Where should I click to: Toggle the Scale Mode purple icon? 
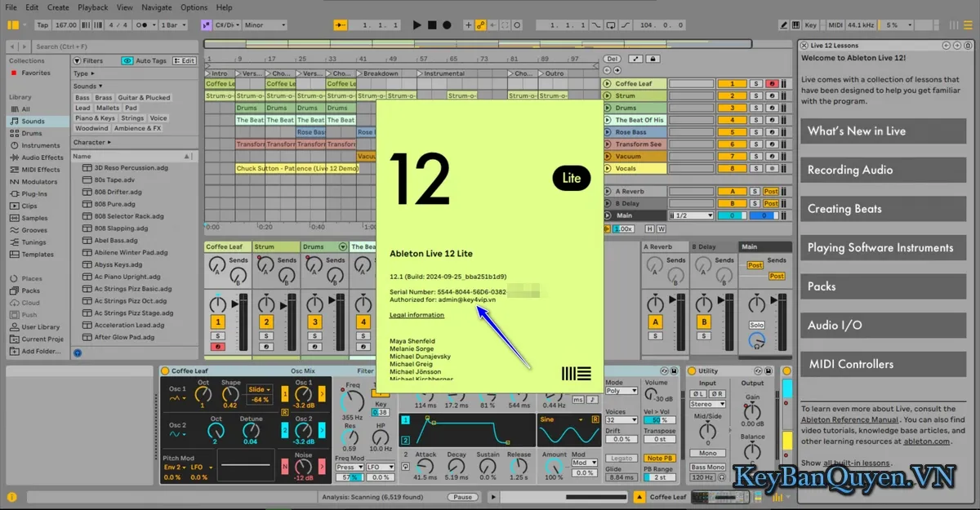coord(205,25)
